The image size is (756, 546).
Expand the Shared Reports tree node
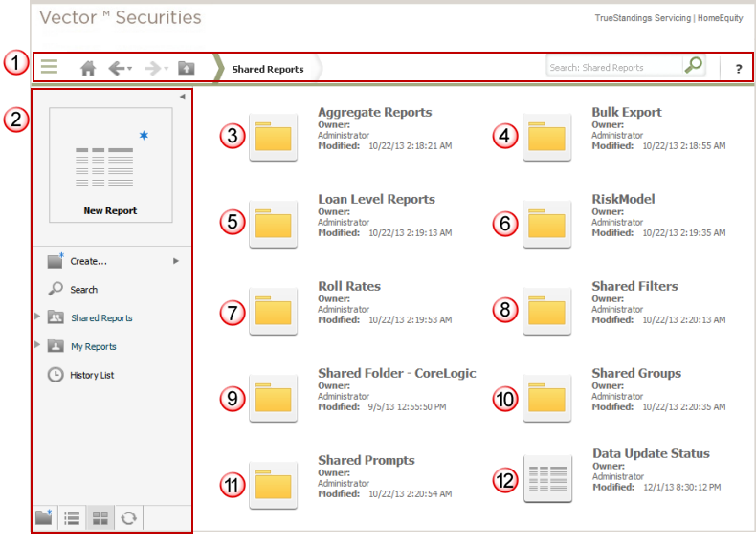click(37, 315)
